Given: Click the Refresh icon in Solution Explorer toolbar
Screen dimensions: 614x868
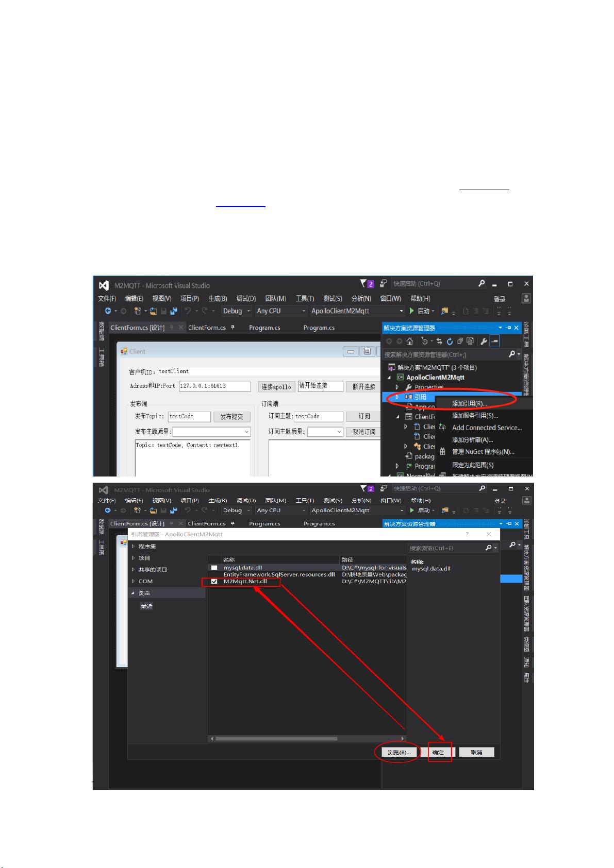Looking at the screenshot, I should 450,341.
